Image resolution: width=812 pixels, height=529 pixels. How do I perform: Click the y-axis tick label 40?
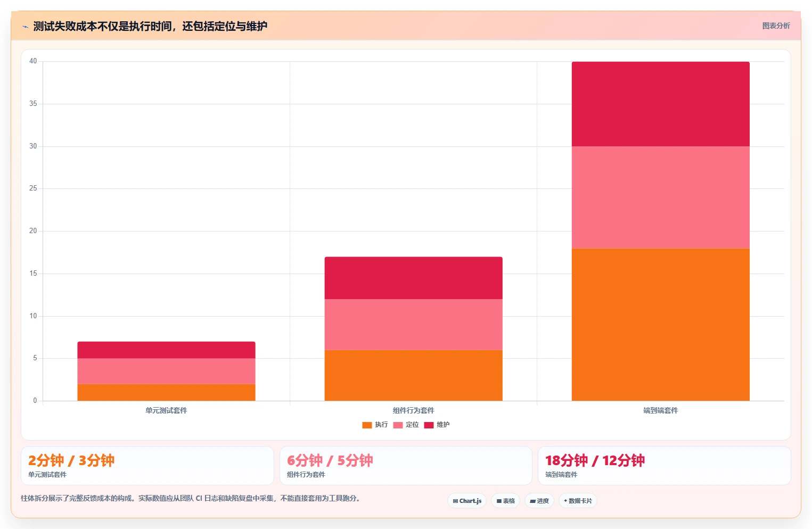[x=33, y=61]
